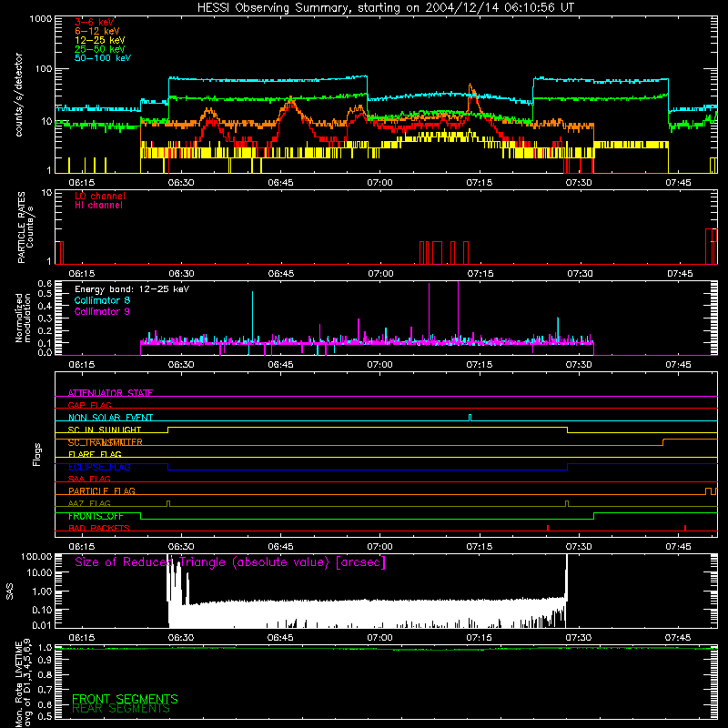Click the REAR SEGMENTS legend entry
The image size is (728, 728).
121,708
